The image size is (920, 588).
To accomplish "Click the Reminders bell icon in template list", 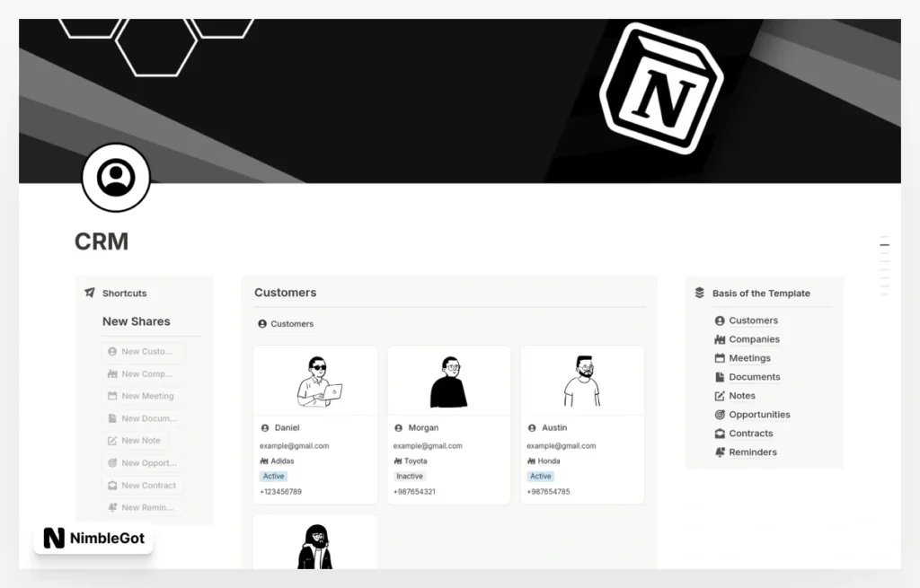I will click(x=720, y=452).
